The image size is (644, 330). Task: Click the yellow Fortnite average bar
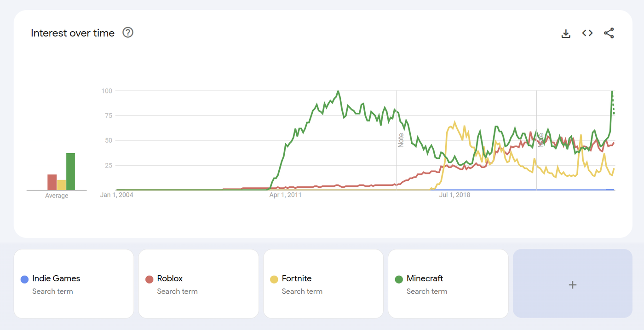(x=61, y=185)
